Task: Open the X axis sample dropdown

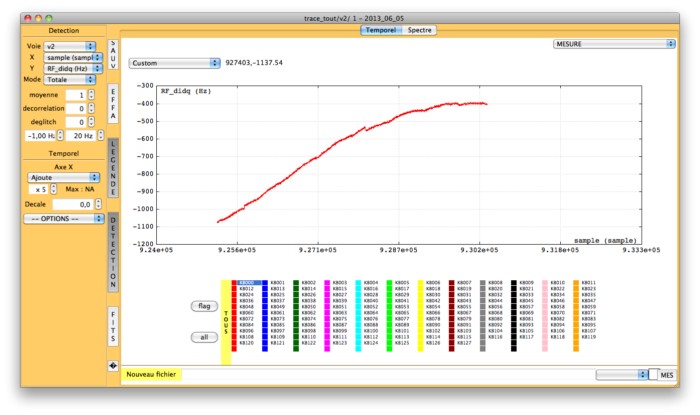Action: pos(73,57)
